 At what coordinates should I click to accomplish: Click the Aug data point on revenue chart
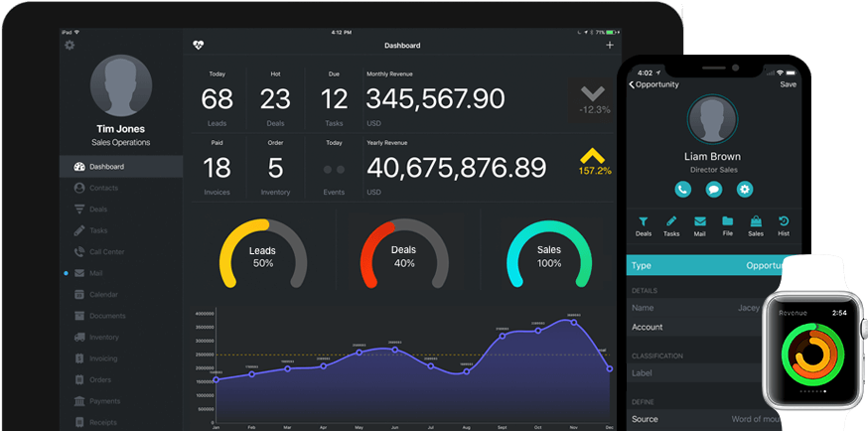click(467, 371)
